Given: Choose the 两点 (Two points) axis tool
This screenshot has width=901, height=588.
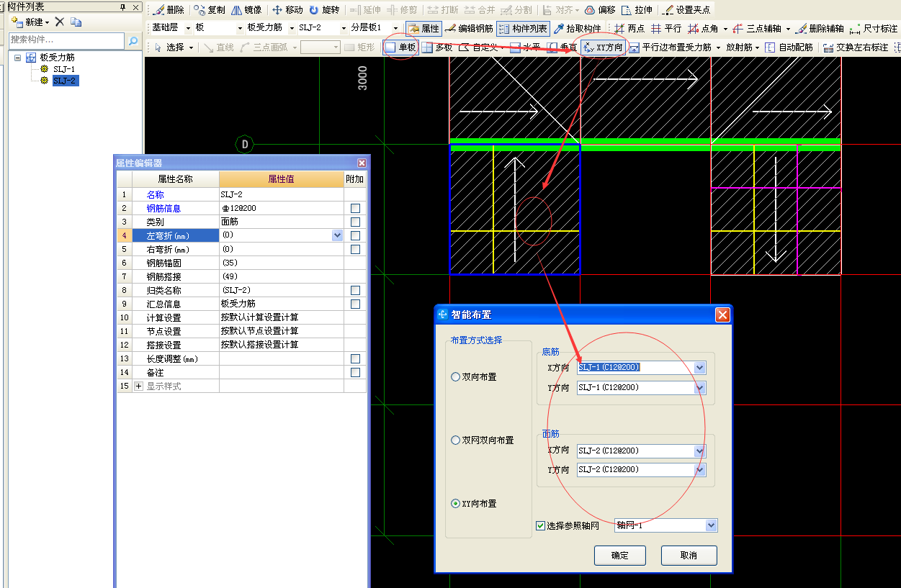Looking at the screenshot, I should coord(629,29).
